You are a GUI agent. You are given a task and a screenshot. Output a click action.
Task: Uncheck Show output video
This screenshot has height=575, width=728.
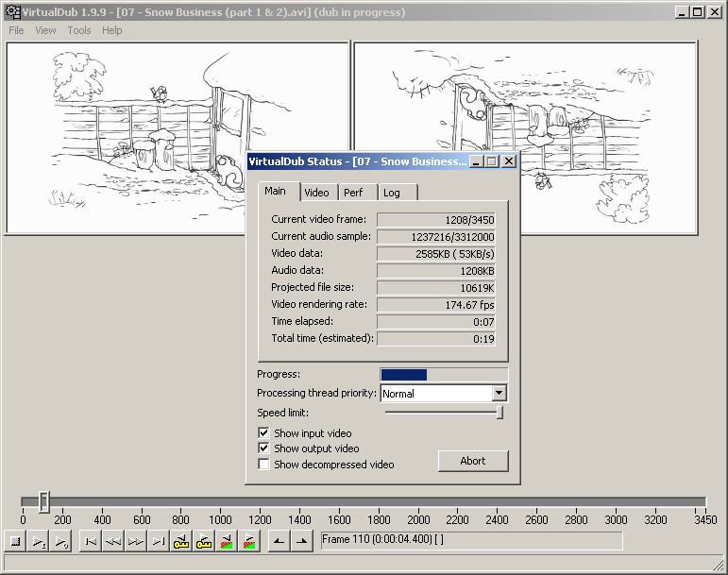pyautogui.click(x=263, y=448)
